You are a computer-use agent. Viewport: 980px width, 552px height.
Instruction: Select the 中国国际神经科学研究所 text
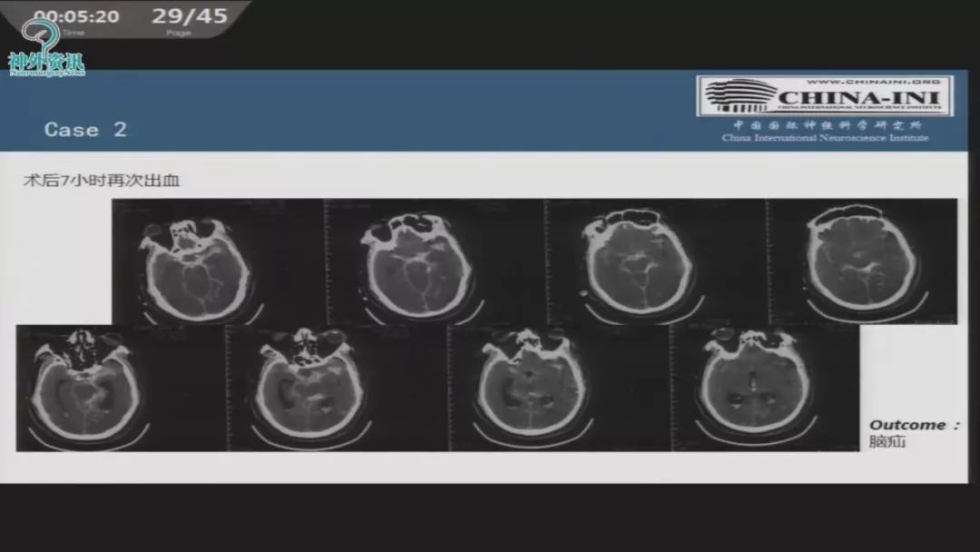[x=828, y=125]
